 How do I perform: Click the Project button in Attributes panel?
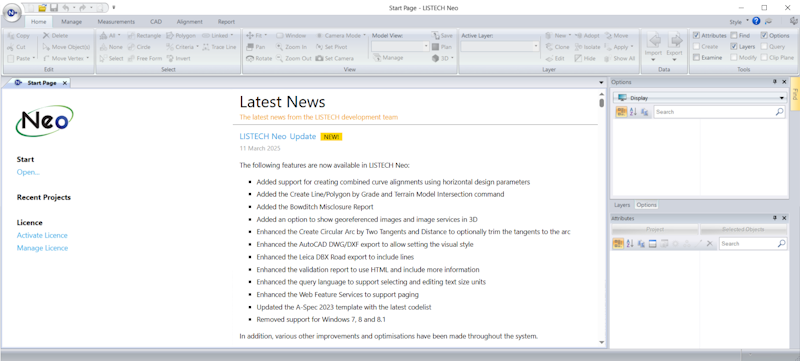655,229
